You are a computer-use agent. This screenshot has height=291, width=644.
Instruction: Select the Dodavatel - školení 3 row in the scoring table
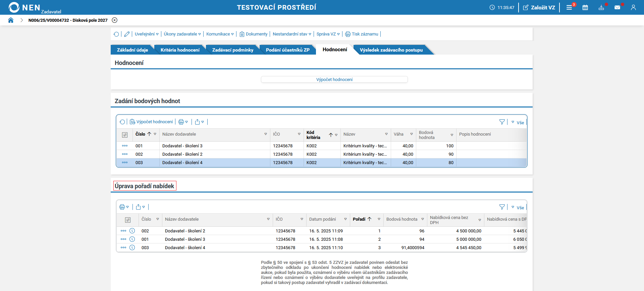182,146
